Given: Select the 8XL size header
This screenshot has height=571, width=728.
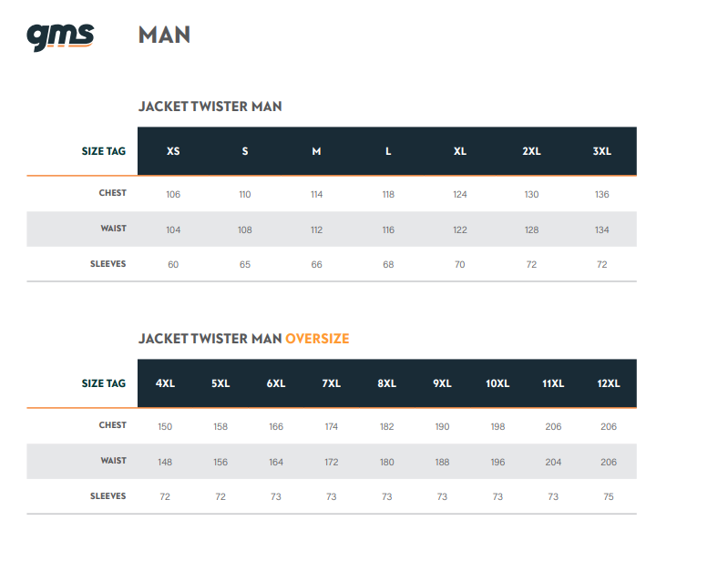Looking at the screenshot, I should coord(386,383).
